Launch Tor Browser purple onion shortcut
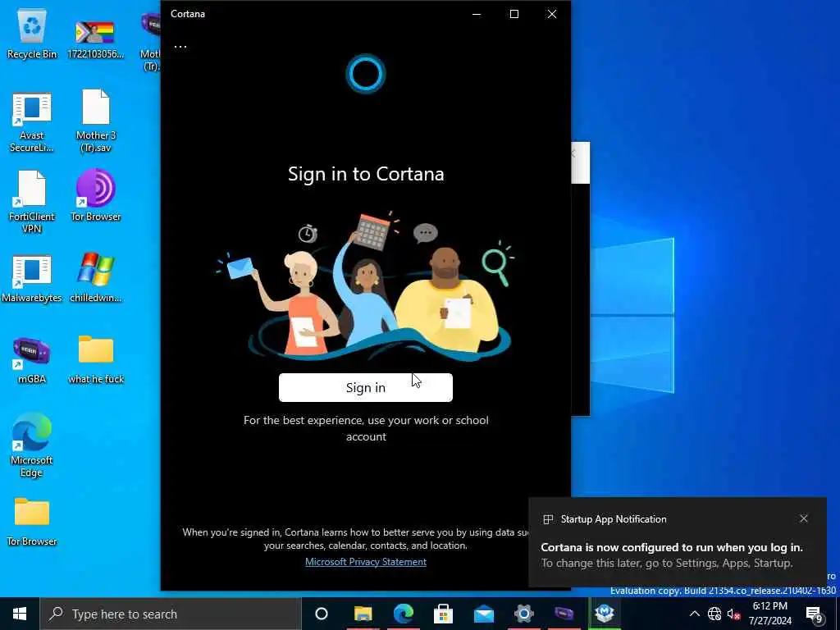The height and width of the screenshot is (630, 840). [x=96, y=195]
